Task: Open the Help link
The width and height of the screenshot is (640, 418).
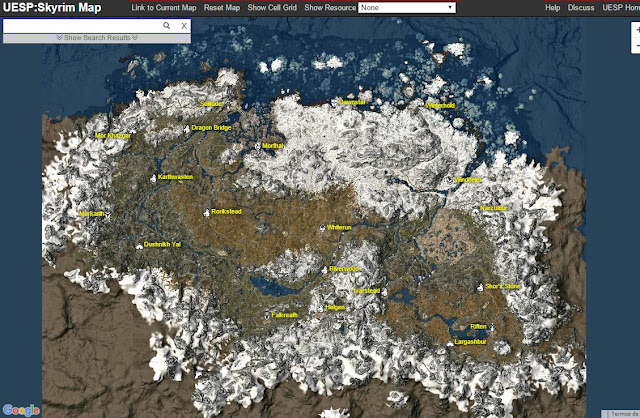Action: click(x=553, y=7)
